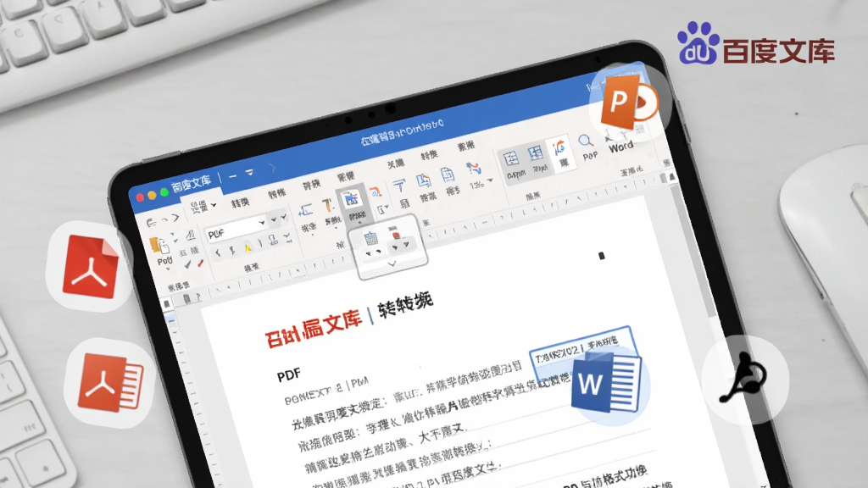
Task: Click the orange PDF document icon with text lines
Action: (109, 383)
